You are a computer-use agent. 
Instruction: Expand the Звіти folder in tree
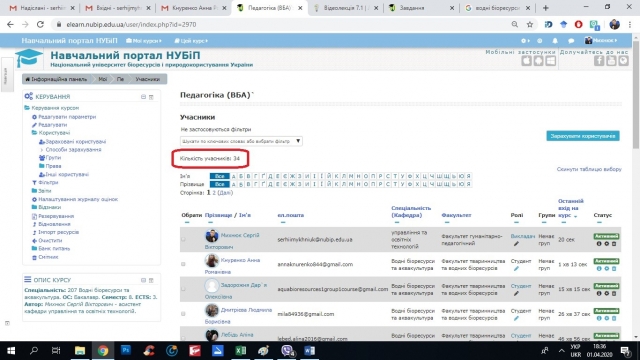tap(34, 191)
